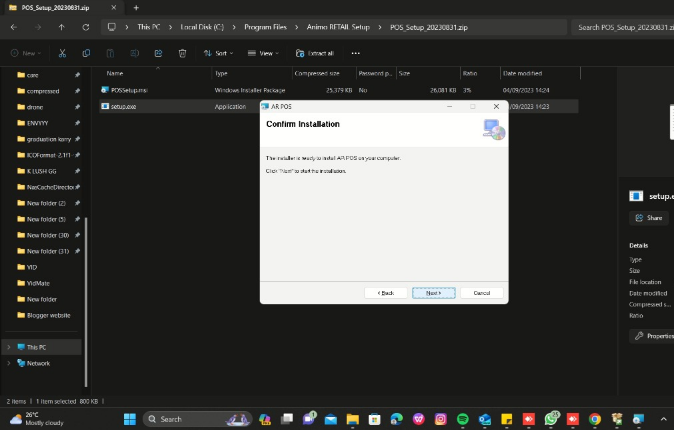Viewport: 674px width, 430px height.
Task: Open the View dropdown menu
Action: [266, 53]
